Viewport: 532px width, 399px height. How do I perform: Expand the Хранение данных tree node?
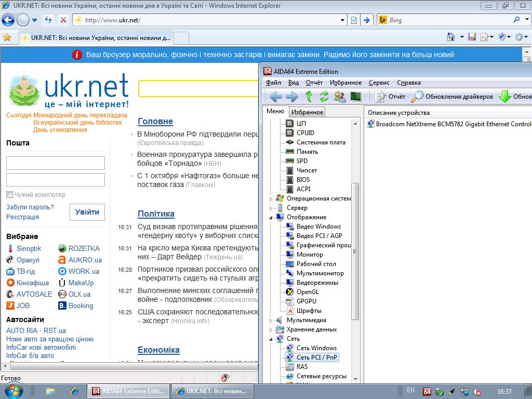pos(271,330)
